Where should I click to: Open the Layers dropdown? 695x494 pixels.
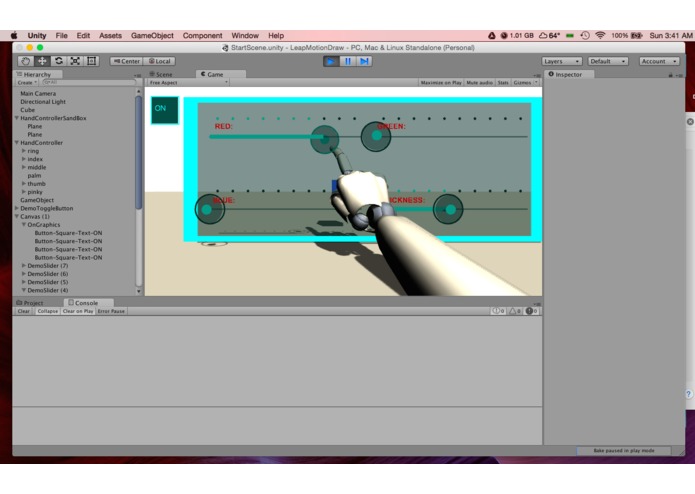coord(562,61)
